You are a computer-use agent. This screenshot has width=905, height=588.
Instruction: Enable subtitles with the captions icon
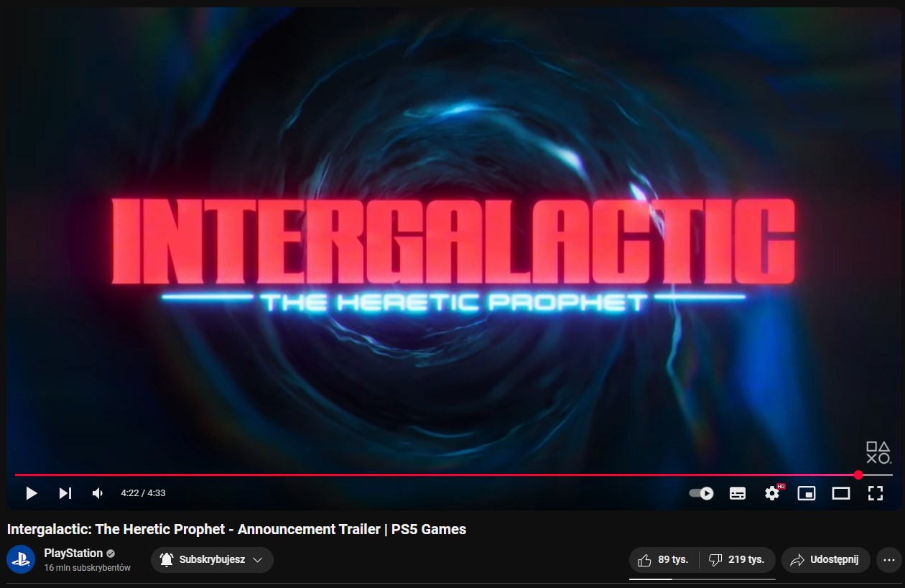pos(737,493)
